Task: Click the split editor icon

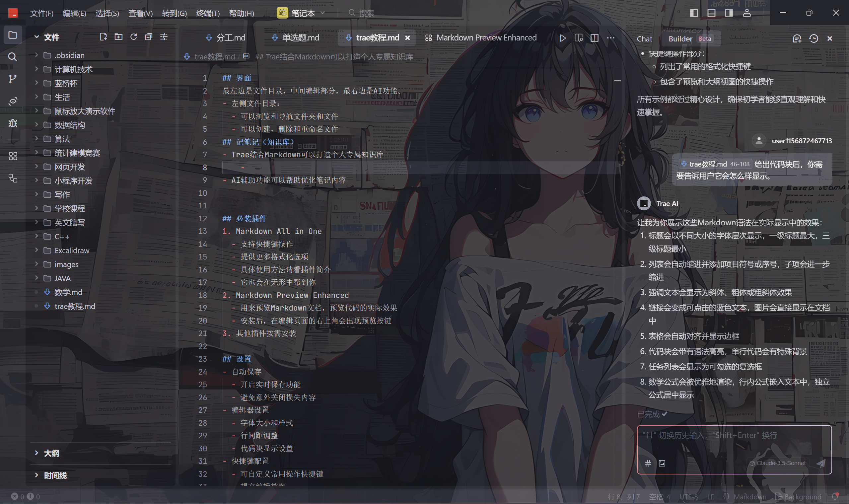Action: click(594, 38)
